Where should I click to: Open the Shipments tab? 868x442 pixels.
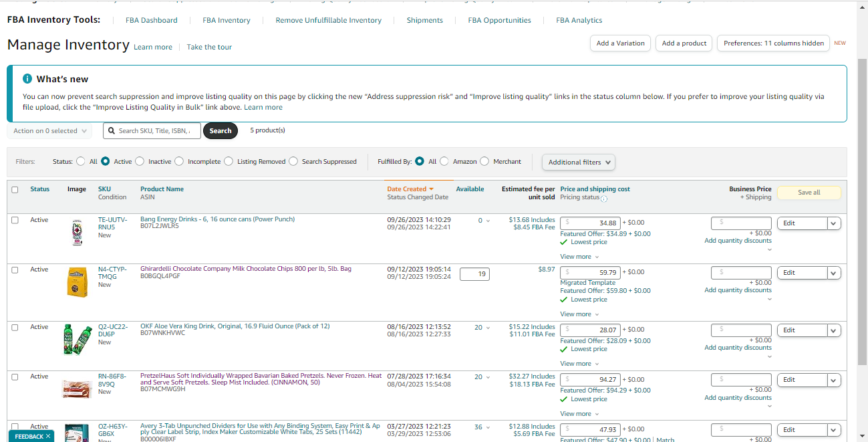425,20
